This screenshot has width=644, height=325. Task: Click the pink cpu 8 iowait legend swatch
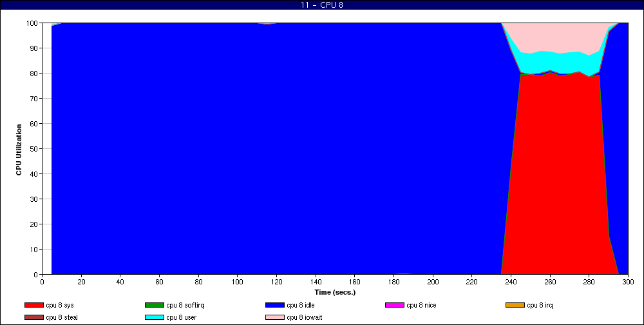tap(275, 318)
